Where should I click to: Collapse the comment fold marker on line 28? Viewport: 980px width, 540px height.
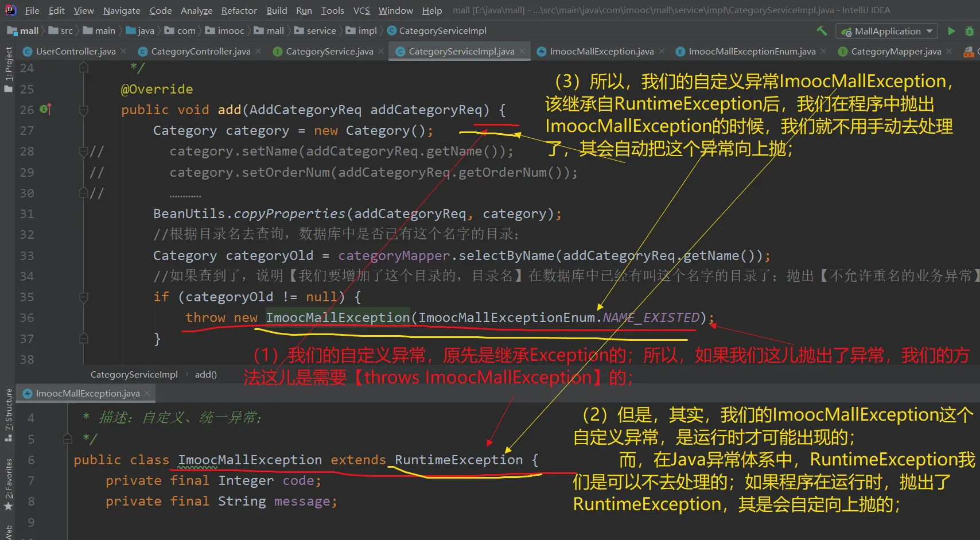point(84,151)
